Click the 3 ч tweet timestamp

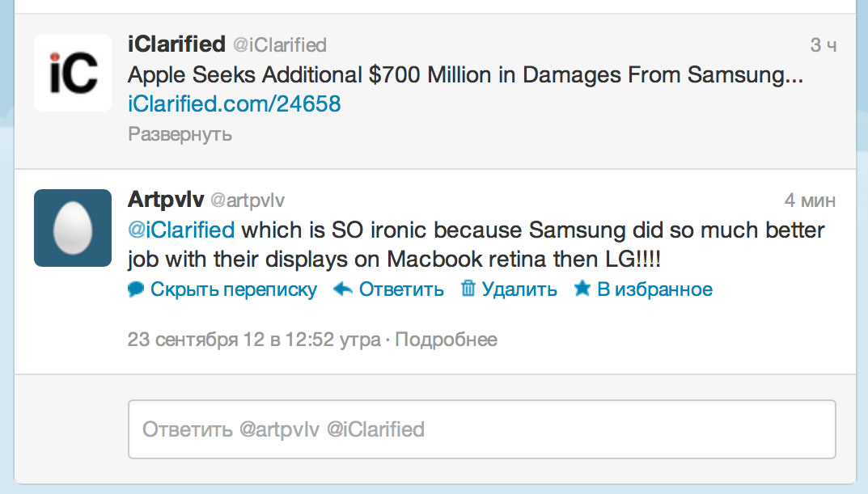(x=824, y=45)
